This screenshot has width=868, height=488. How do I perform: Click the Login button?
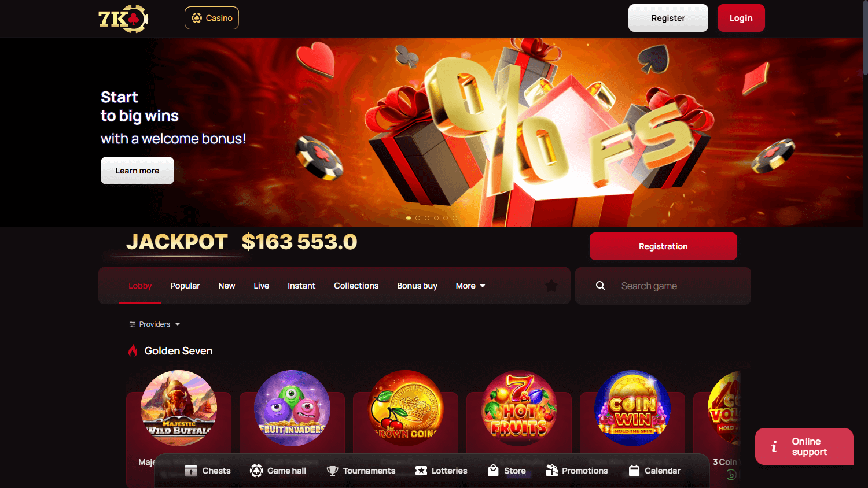click(741, 18)
